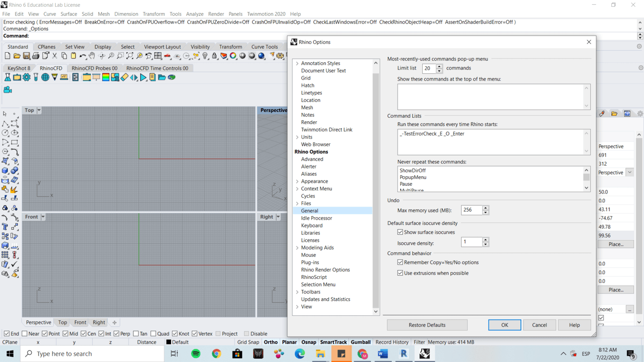
Task: Open the Top viewport dropdown menu
Action: pyautogui.click(x=39, y=111)
